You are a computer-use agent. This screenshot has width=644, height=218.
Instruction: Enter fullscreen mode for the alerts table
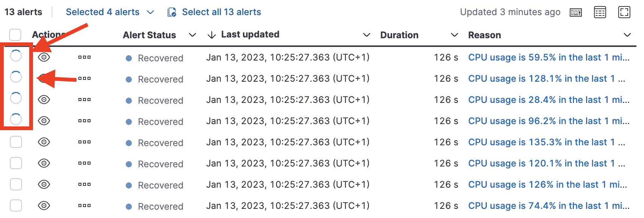[624, 12]
